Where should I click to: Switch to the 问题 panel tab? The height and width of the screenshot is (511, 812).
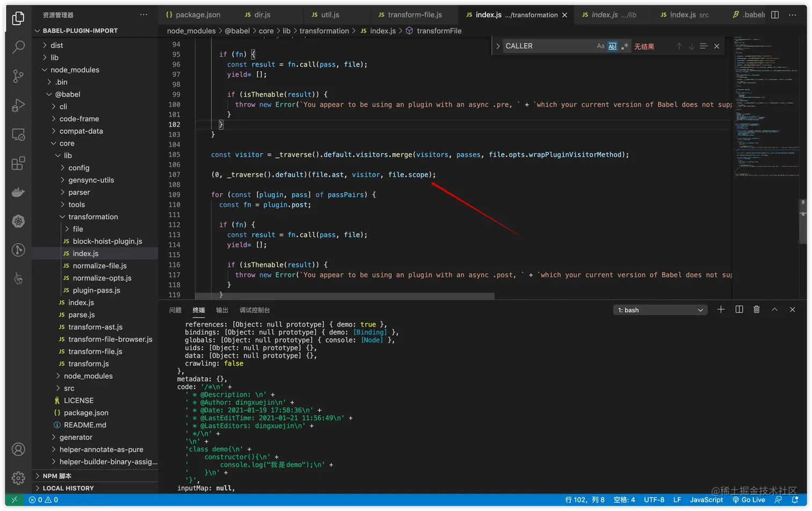pyautogui.click(x=175, y=310)
